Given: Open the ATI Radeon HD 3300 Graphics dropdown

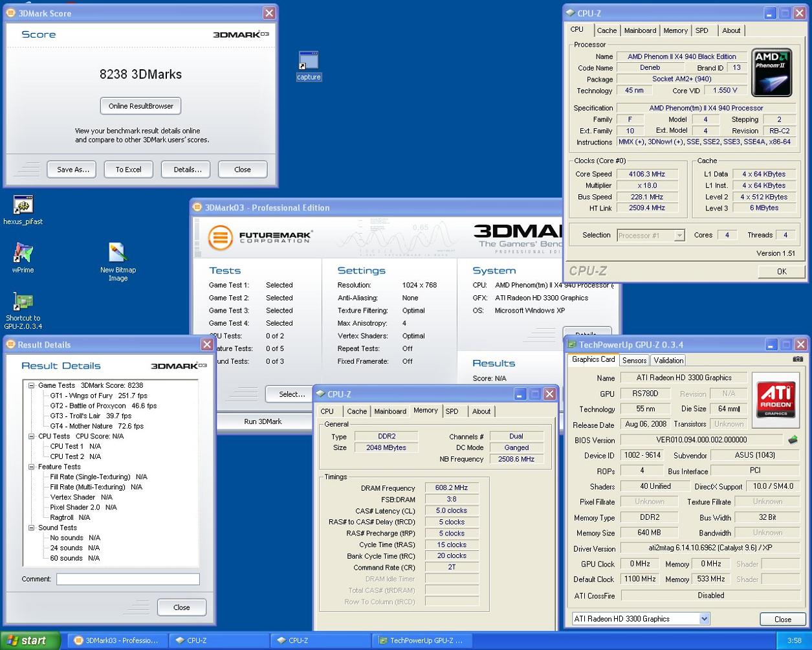Looking at the screenshot, I should (704, 619).
